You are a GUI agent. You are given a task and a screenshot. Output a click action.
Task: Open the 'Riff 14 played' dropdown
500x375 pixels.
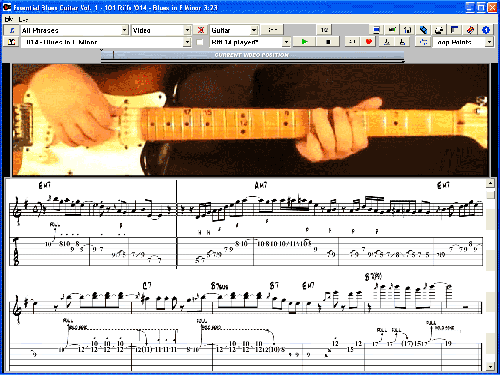click(286, 42)
